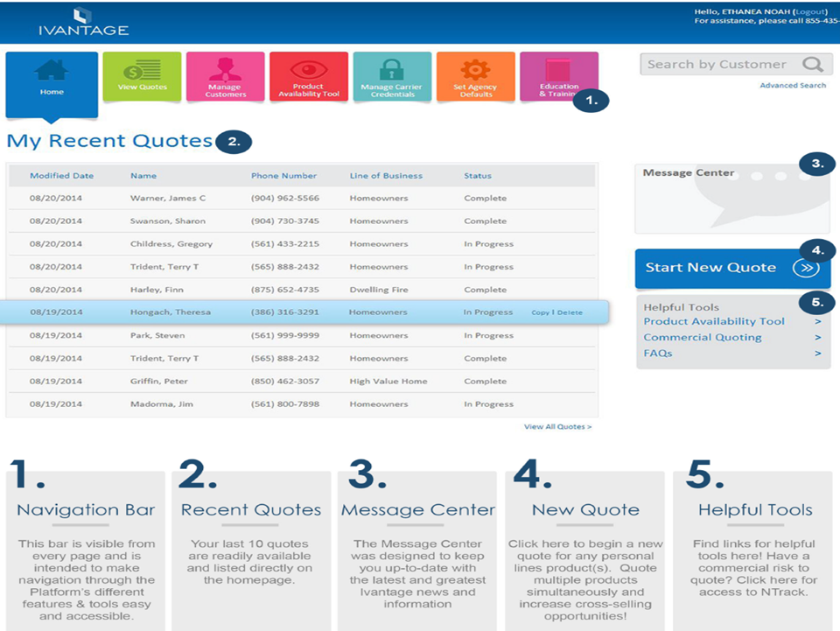Open Set Agency Defaults gear tile

pyautogui.click(x=475, y=75)
